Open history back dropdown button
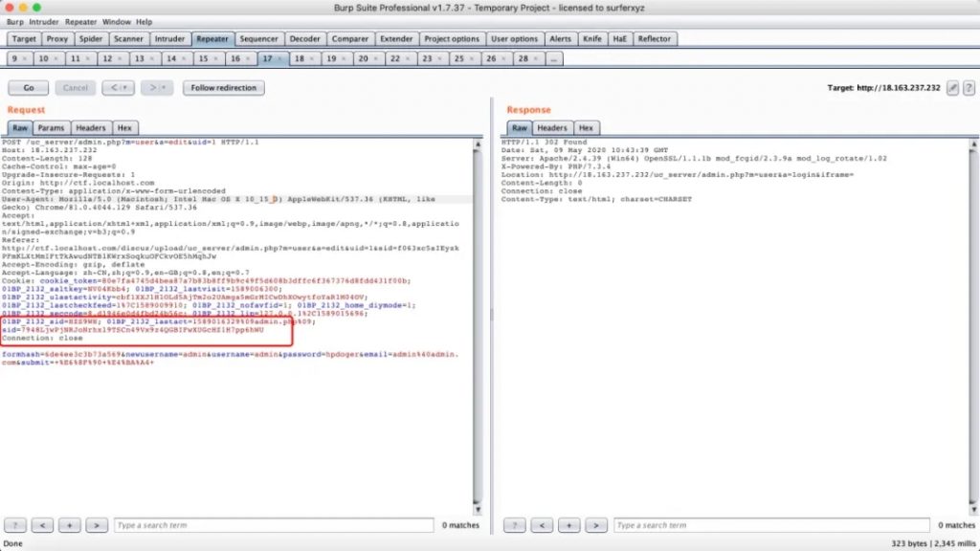980x551 pixels. [118, 88]
